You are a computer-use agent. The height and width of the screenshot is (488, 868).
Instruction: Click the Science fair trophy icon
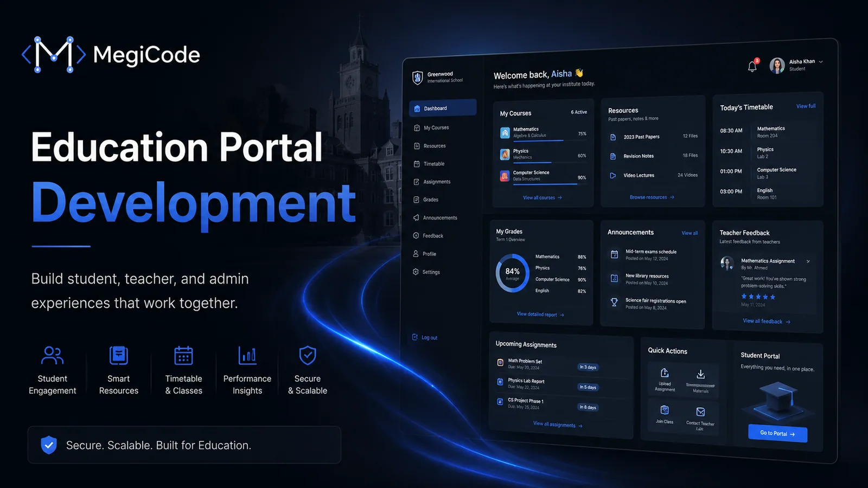[614, 303]
